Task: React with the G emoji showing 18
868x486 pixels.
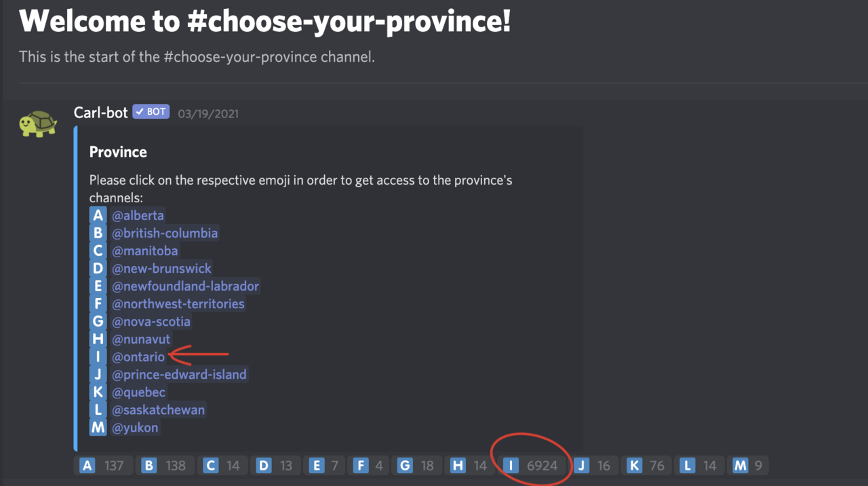Action: [x=415, y=466]
